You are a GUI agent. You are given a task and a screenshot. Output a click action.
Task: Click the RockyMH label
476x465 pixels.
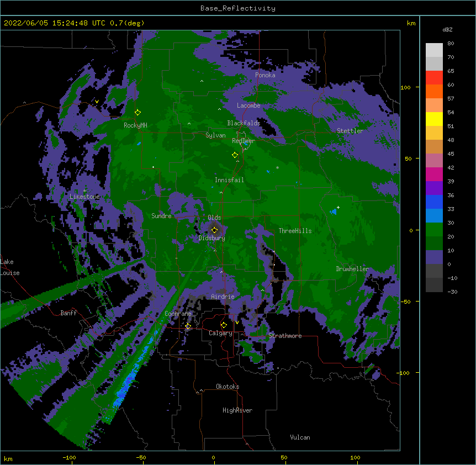135,125
